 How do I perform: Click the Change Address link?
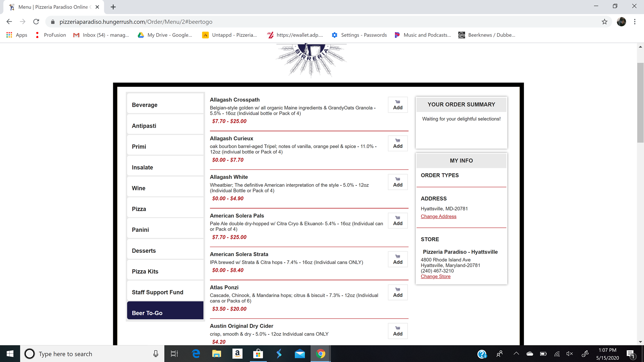pos(438,217)
